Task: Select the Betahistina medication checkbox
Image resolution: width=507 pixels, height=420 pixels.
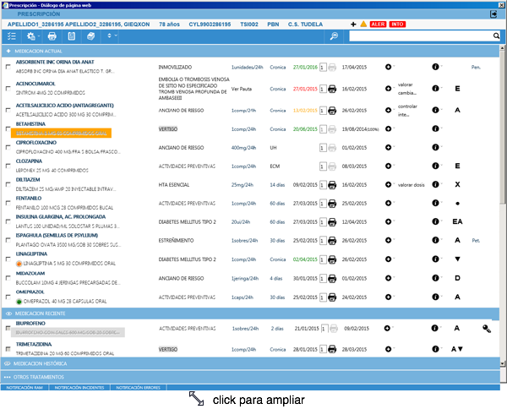Action: pos(8,128)
